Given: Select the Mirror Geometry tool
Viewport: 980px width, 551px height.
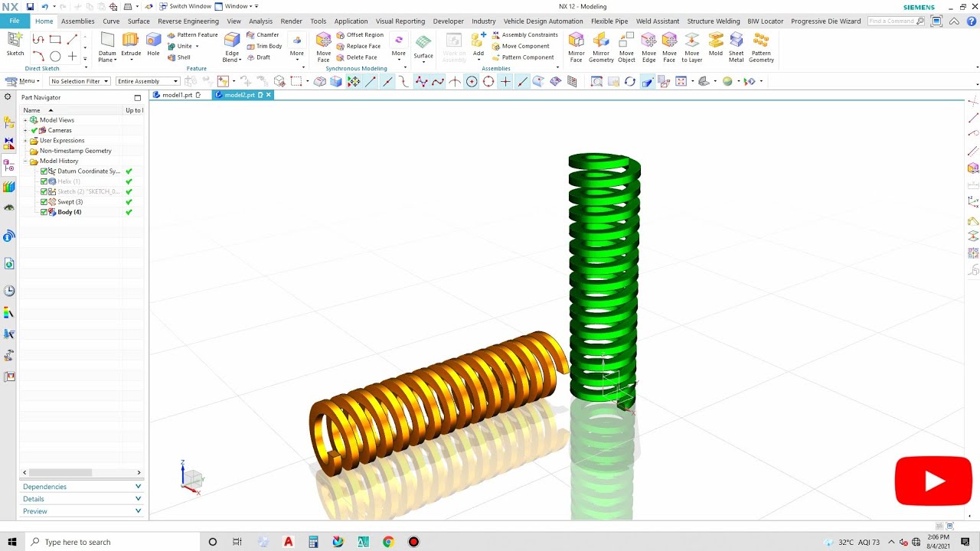Looking at the screenshot, I should pyautogui.click(x=601, y=47).
